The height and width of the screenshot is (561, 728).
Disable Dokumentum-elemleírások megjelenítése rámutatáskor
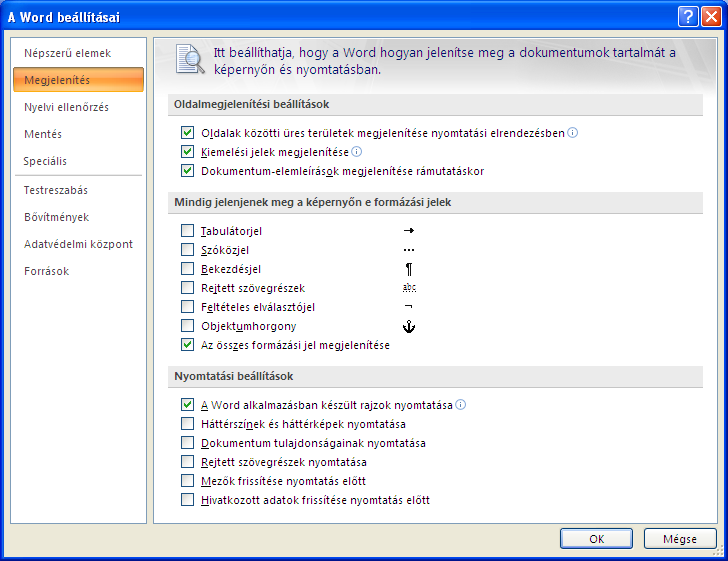(x=187, y=171)
